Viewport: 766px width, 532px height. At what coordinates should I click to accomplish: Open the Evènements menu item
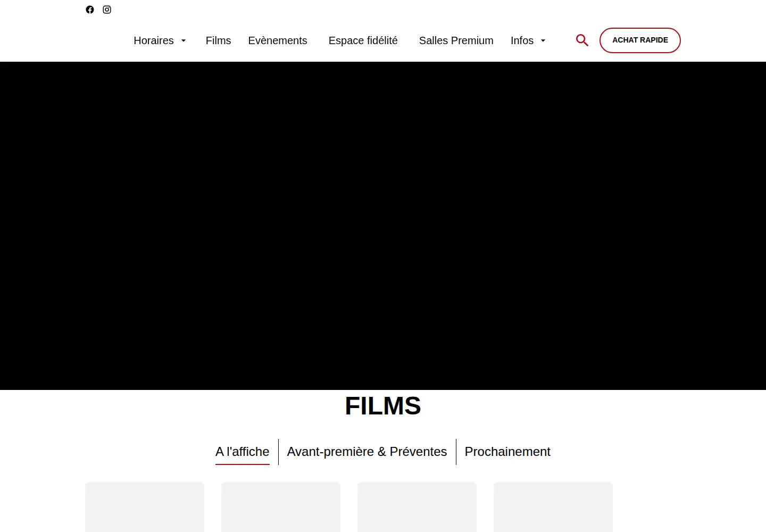[x=278, y=40]
